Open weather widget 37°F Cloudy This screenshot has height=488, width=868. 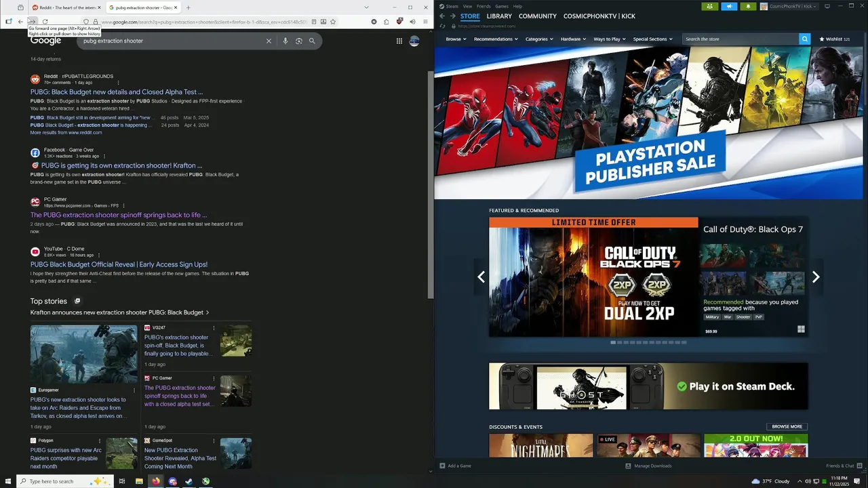[x=770, y=481]
